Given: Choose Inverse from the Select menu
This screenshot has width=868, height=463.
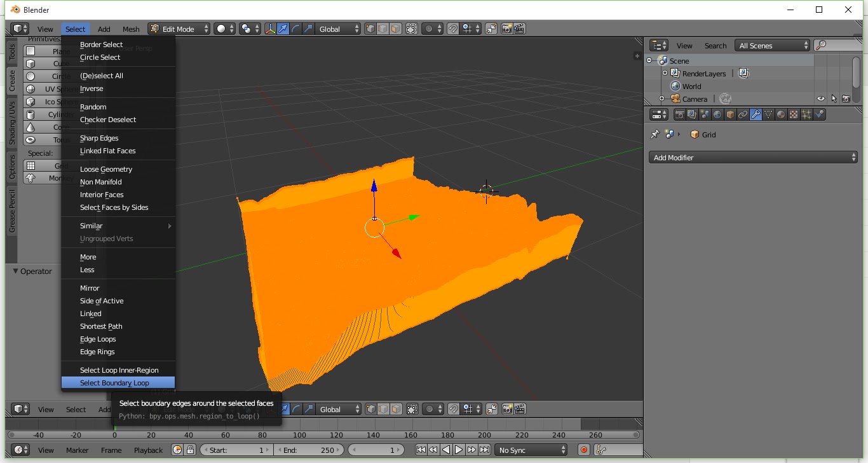Looking at the screenshot, I should coord(118,88).
